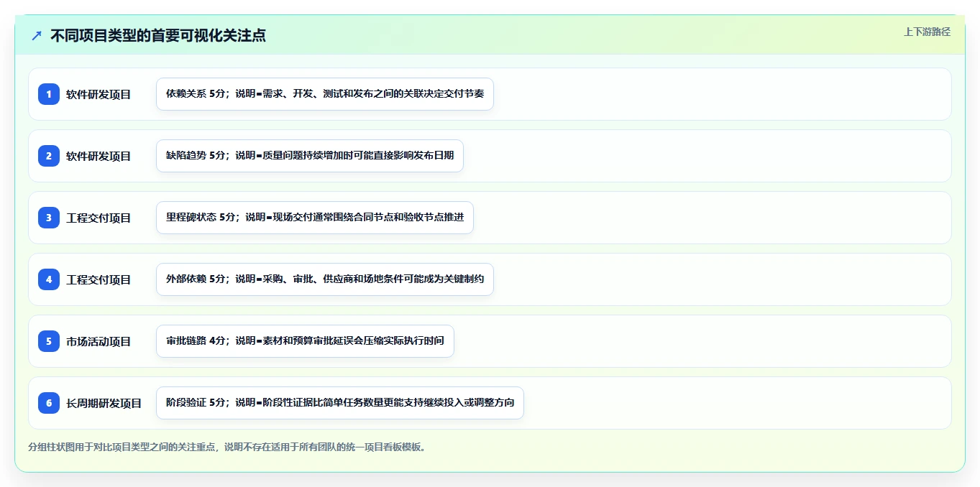The width and height of the screenshot is (980, 487).
Task: Select number badge 5
Action: tap(49, 341)
